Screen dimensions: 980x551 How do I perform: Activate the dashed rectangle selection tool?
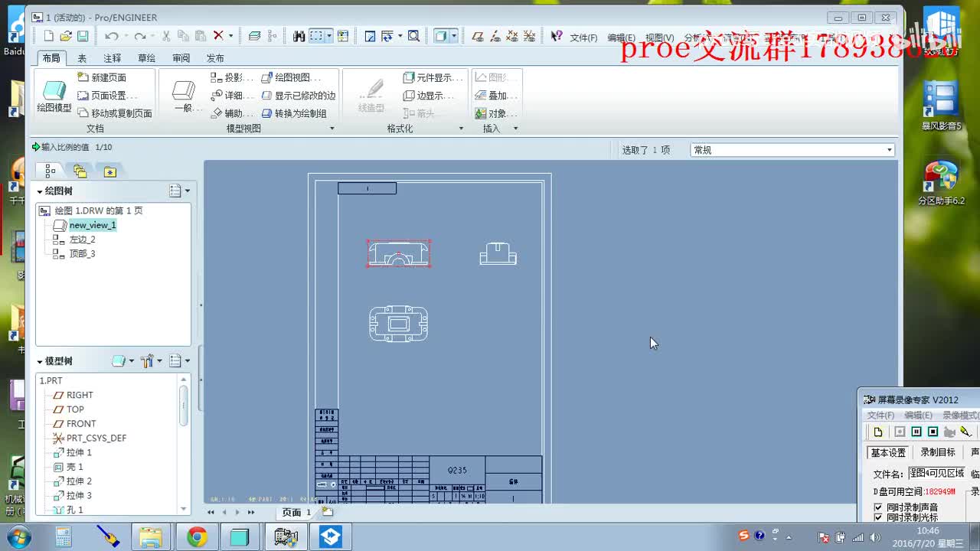click(316, 36)
